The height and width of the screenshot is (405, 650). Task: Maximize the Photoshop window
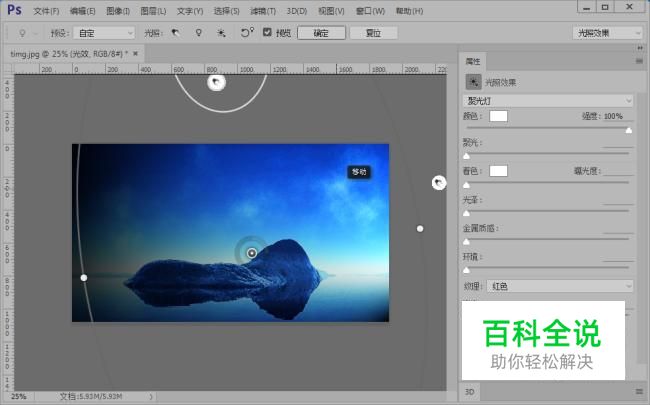(605, 7)
